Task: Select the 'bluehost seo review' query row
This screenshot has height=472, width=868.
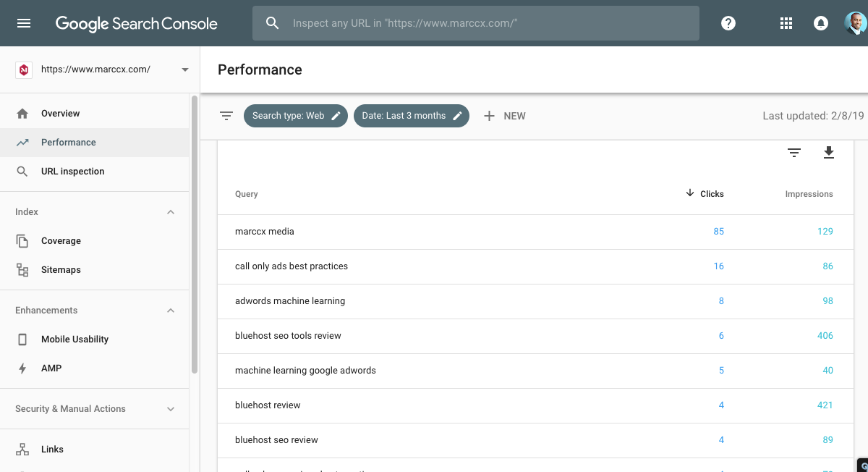Action: [x=534, y=440]
